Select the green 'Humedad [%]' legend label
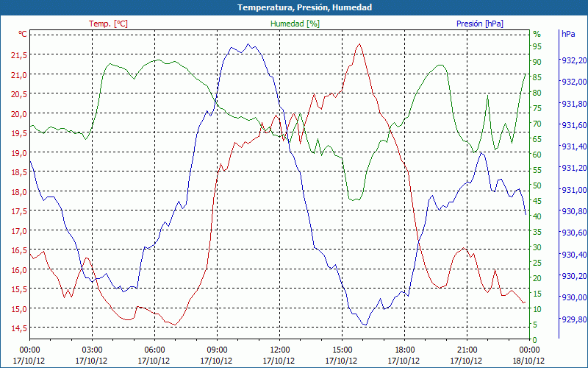This screenshot has height=368, width=588. tap(295, 24)
